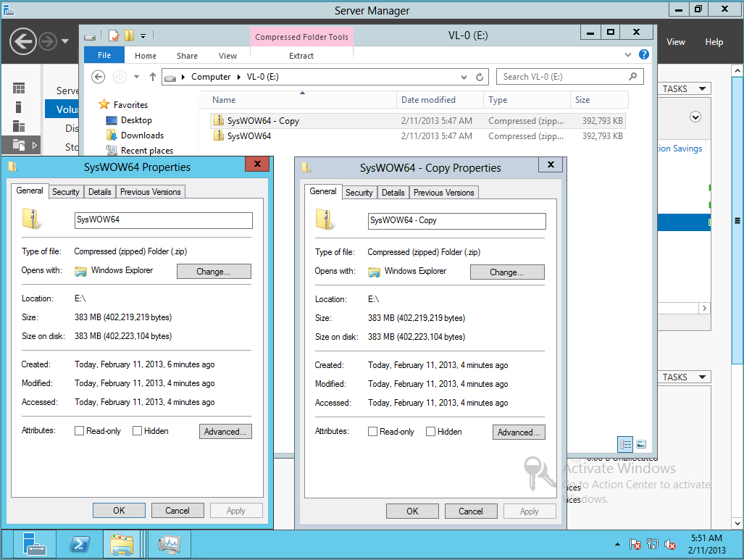The height and width of the screenshot is (560, 744).
Task: Open Server Manager Dashboard sidebar icon
Action: 19,88
